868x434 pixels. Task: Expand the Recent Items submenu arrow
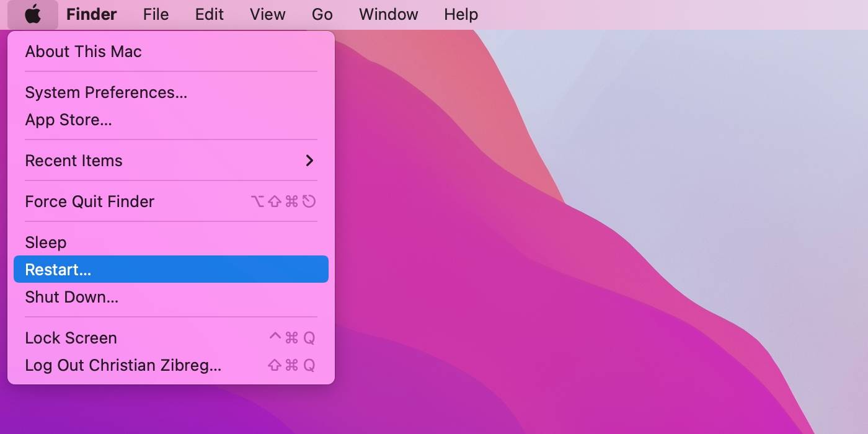tap(309, 161)
